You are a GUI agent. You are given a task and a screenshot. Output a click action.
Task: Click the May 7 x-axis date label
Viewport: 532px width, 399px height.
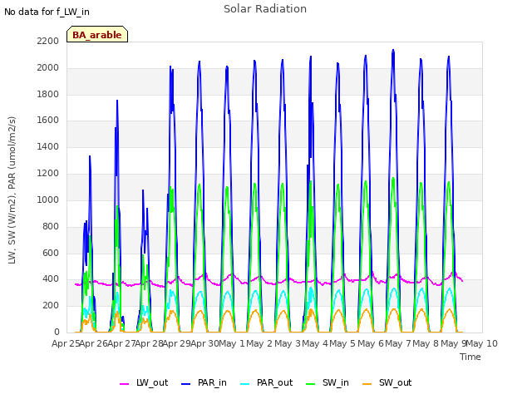398,343
